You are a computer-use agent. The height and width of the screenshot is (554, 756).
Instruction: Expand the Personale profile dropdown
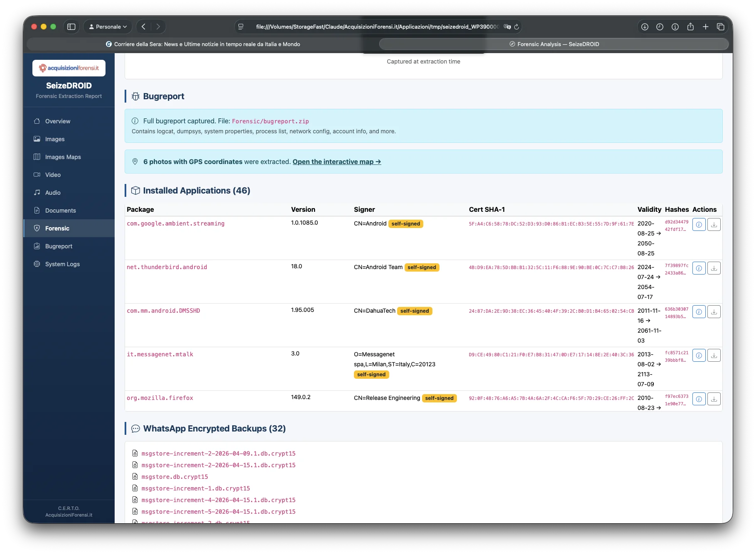coord(108,27)
